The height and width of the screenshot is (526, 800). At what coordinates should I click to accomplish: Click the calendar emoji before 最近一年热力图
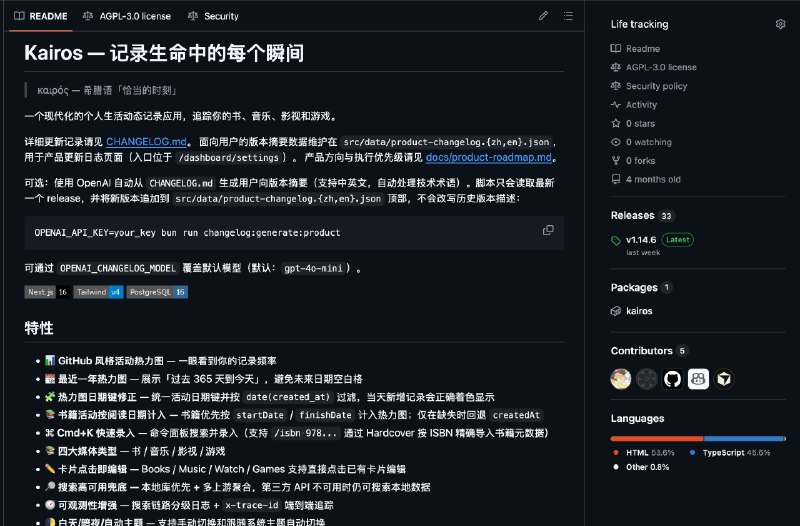[50, 379]
